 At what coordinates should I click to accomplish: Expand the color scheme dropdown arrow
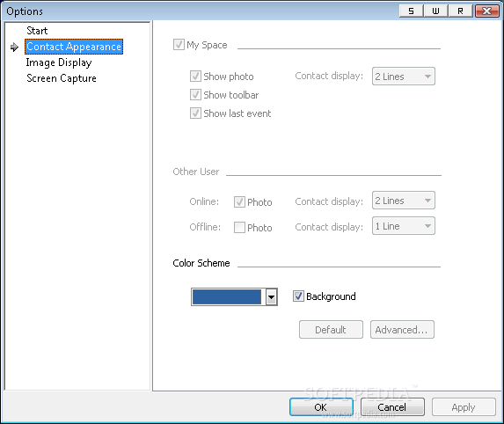click(271, 296)
